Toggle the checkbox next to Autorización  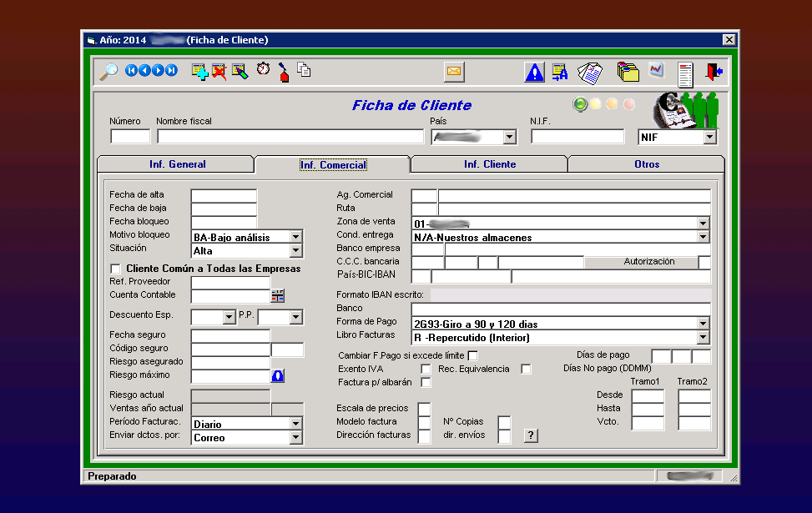pos(704,262)
